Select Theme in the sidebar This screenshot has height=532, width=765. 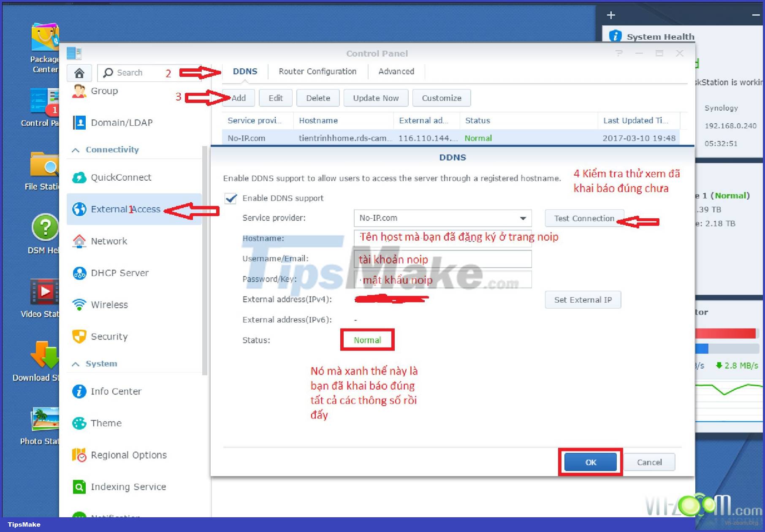click(106, 423)
